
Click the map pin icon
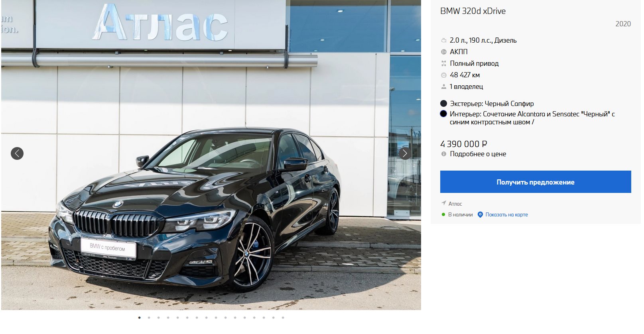(x=480, y=214)
